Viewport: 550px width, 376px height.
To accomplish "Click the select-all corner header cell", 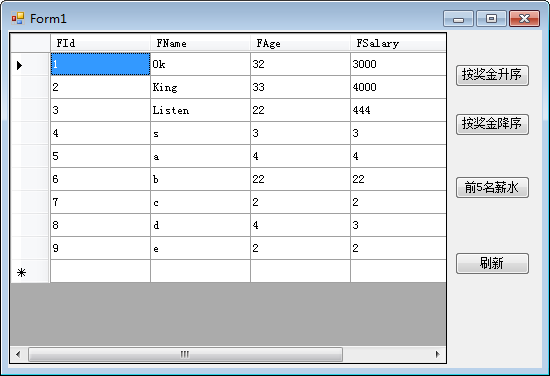I will tap(31, 43).
